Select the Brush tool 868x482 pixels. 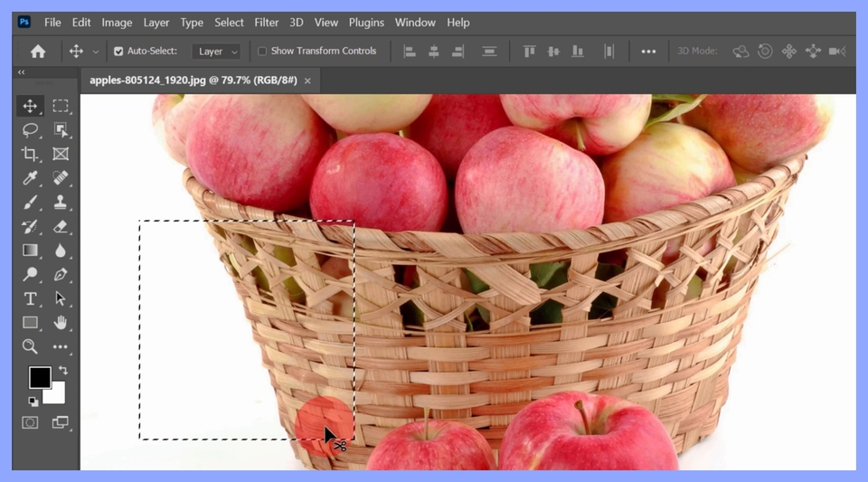click(30, 203)
